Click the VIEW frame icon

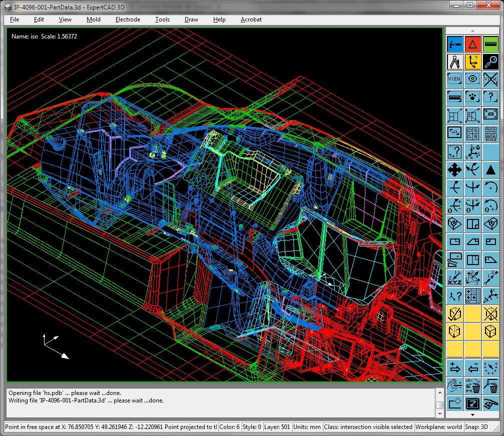[x=454, y=79]
